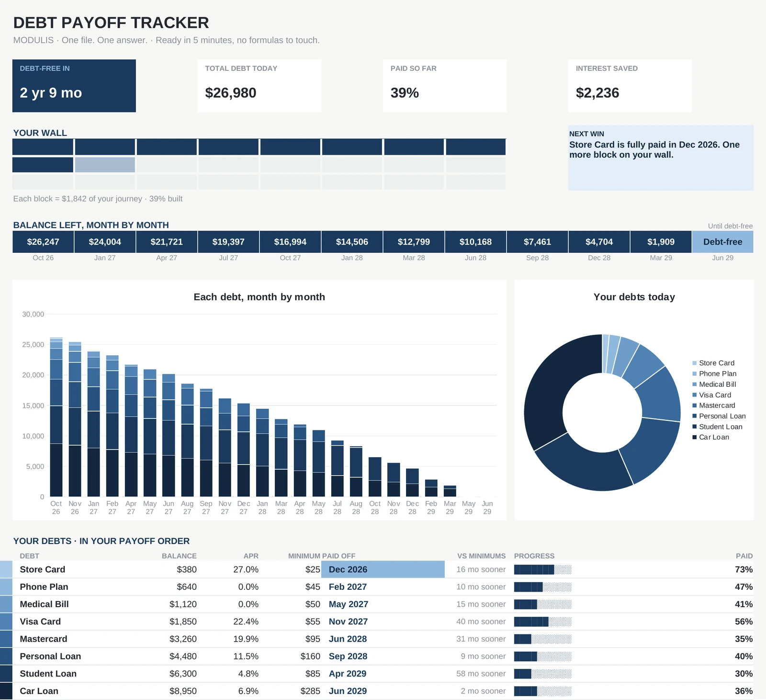Click the 'Each debt, month by month' title
This screenshot has height=700, width=766.
(259, 297)
